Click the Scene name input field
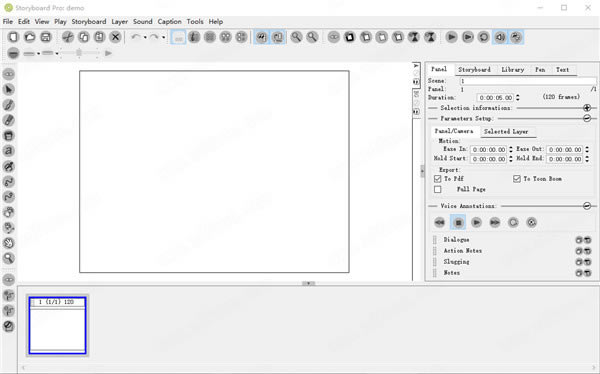The height and width of the screenshot is (374, 600). pyautogui.click(x=528, y=81)
